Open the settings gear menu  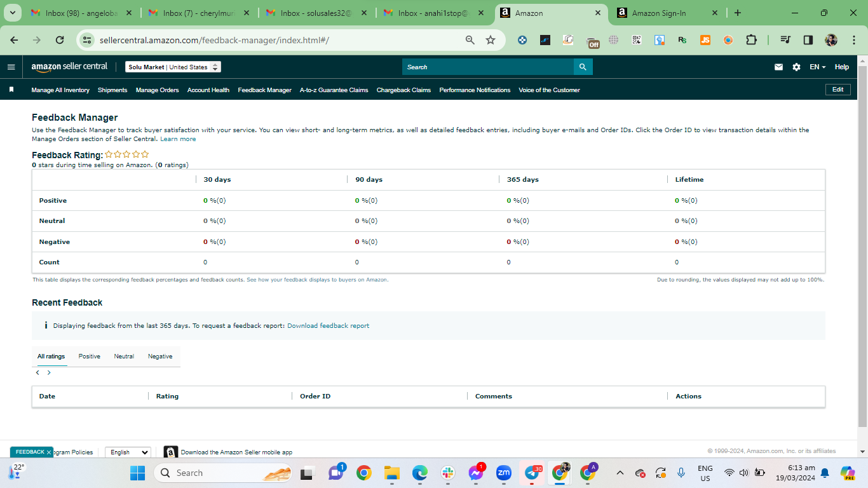(x=796, y=67)
